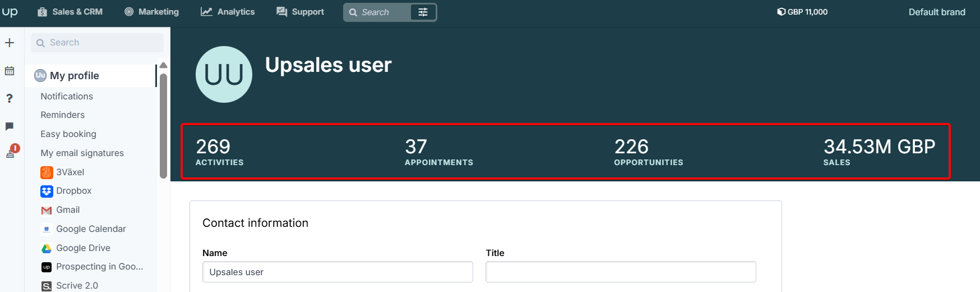Open the Scrive 2.0 integration
Viewport: 980px width, 292px height.
(77, 285)
